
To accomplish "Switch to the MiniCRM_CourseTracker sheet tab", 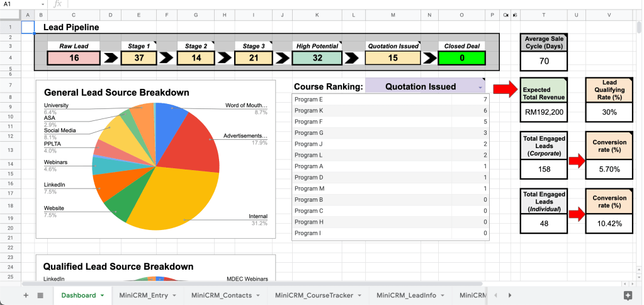I will [x=314, y=295].
